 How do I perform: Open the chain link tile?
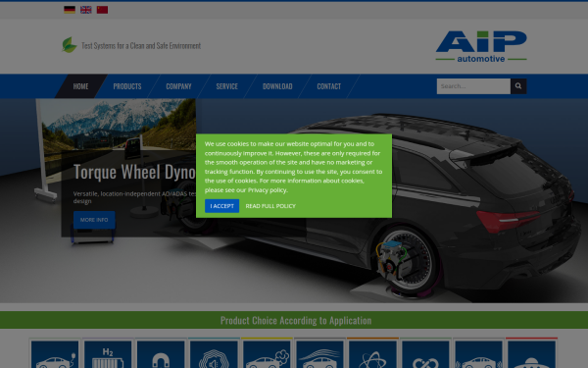pos(425,354)
